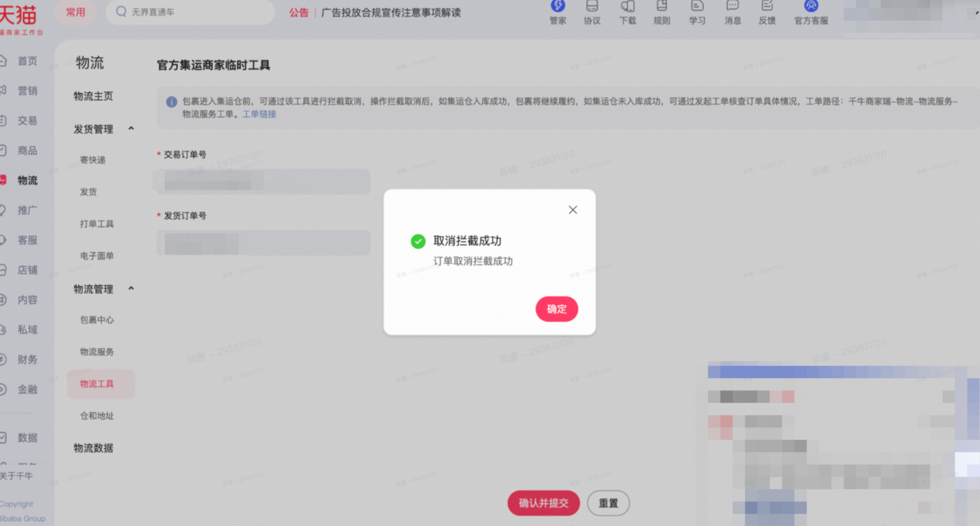
Task: Click the blue info icon in notice banner
Action: [x=171, y=102]
